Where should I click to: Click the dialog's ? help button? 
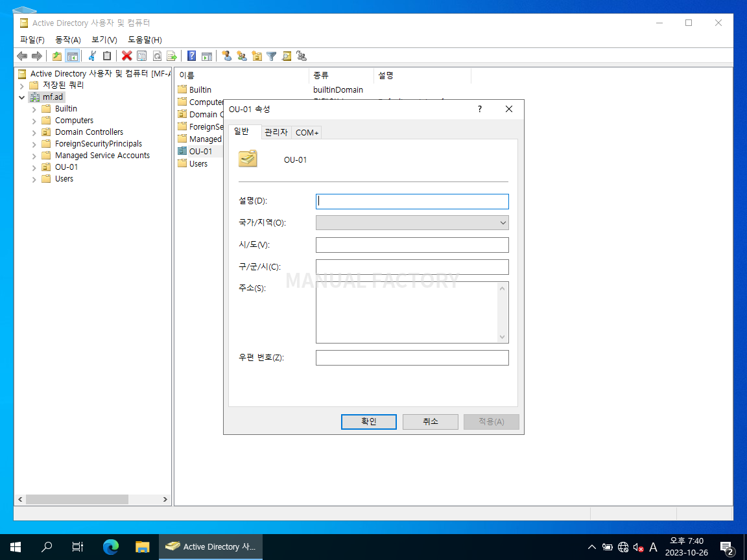pos(480,109)
